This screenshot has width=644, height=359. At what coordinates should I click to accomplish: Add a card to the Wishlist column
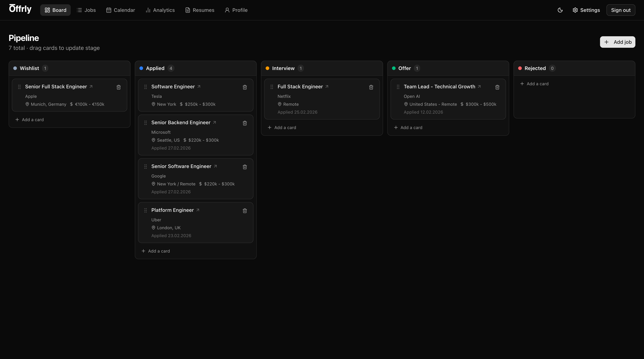tap(29, 120)
